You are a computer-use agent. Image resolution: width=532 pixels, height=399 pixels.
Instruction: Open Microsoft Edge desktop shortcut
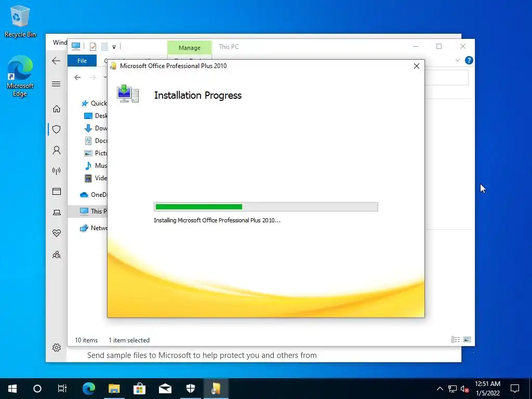click(20, 76)
